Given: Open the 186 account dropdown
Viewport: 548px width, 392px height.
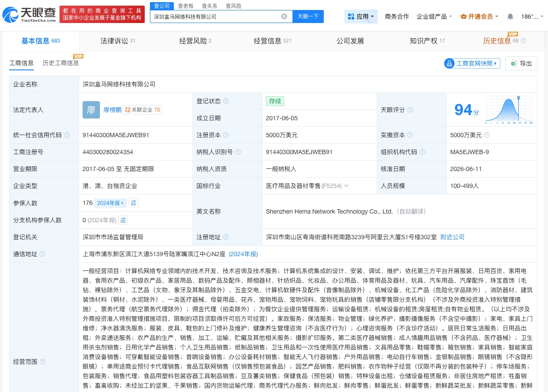Looking at the screenshot, I should tap(532, 16).
